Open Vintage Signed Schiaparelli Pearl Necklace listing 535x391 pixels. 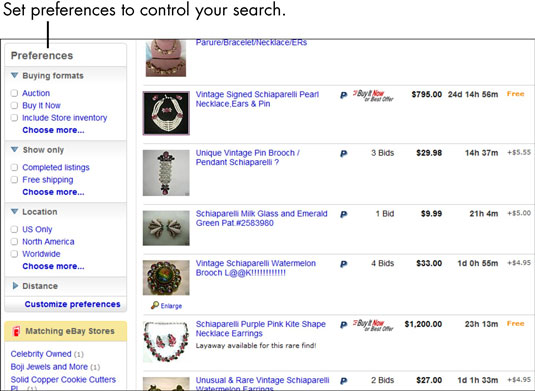click(257, 99)
